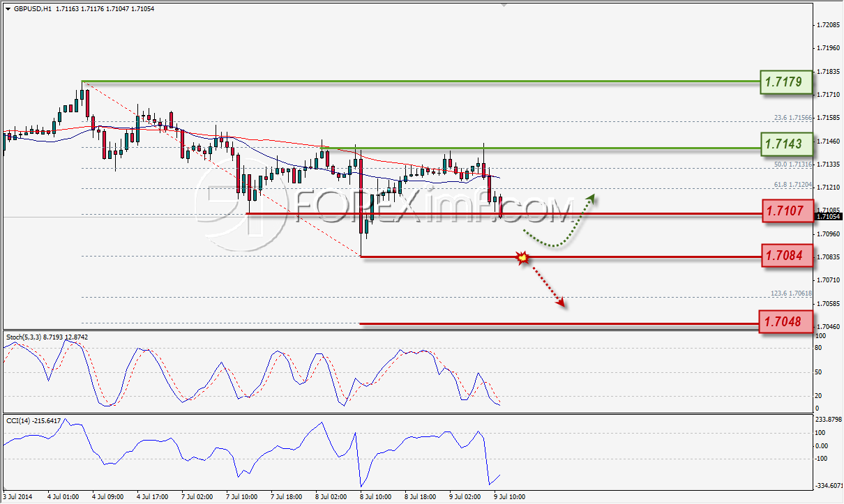Click the explosion breakout marker icon

tap(522, 258)
